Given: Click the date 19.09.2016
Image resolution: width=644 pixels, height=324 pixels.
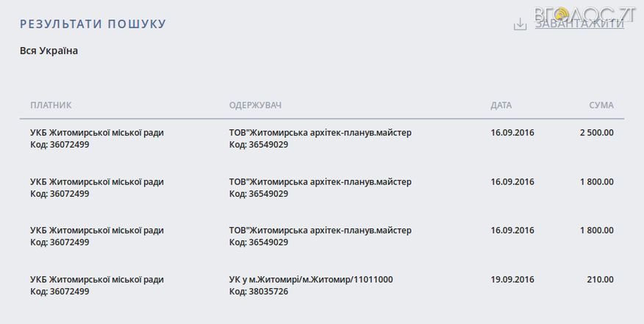Looking at the screenshot, I should 512,279.
